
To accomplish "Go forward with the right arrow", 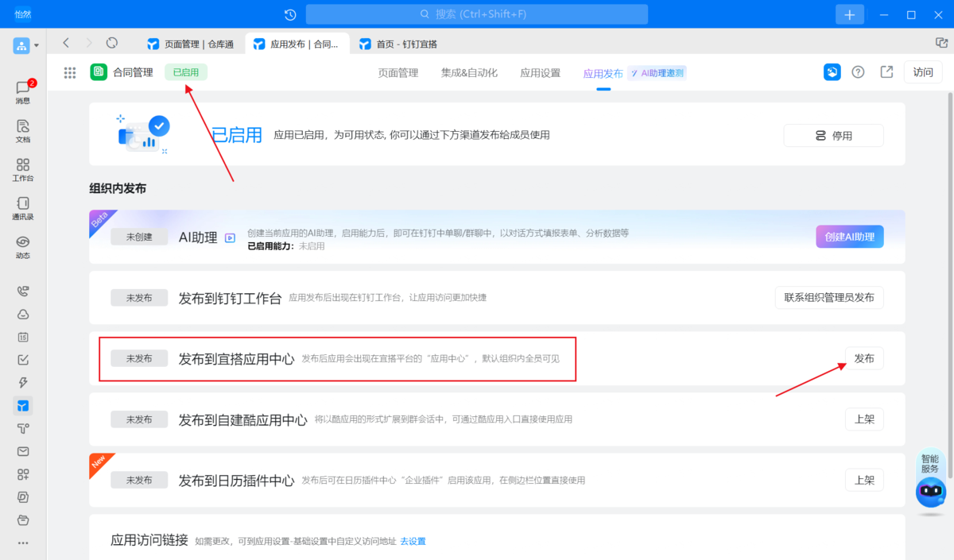I will (89, 43).
